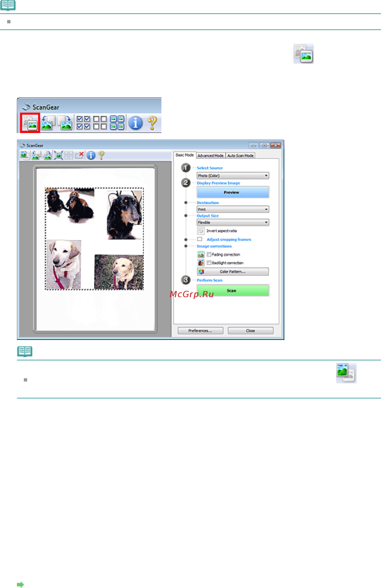This screenshot has width=381, height=588.
Task: Click the yellow Help question mark in the enlarged toolbar
Action: tap(152, 123)
